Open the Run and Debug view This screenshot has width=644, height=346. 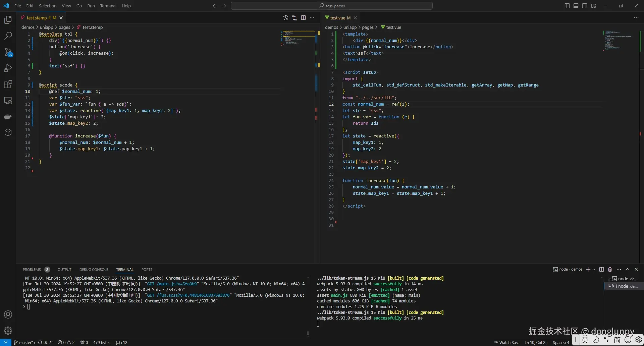[x=8, y=68]
